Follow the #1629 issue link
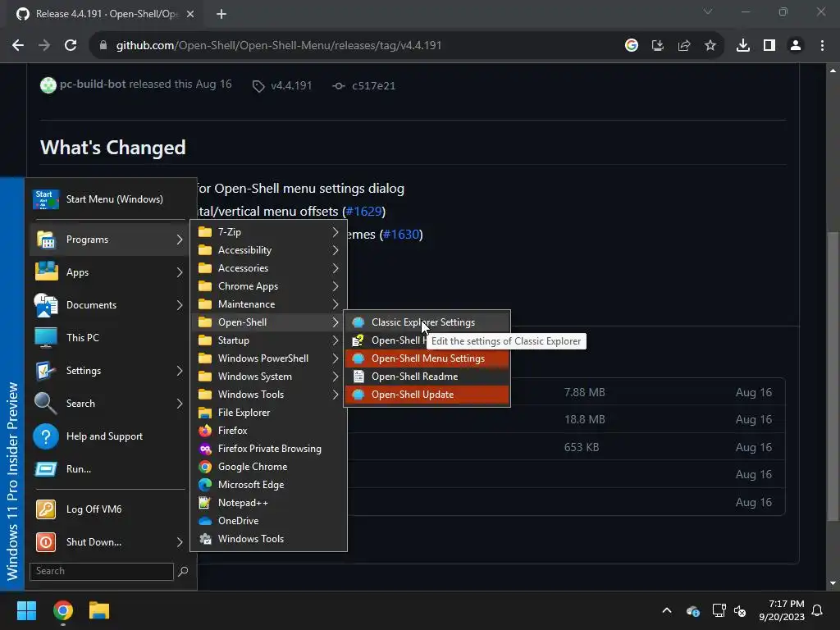This screenshot has height=630, width=840. coord(363,212)
